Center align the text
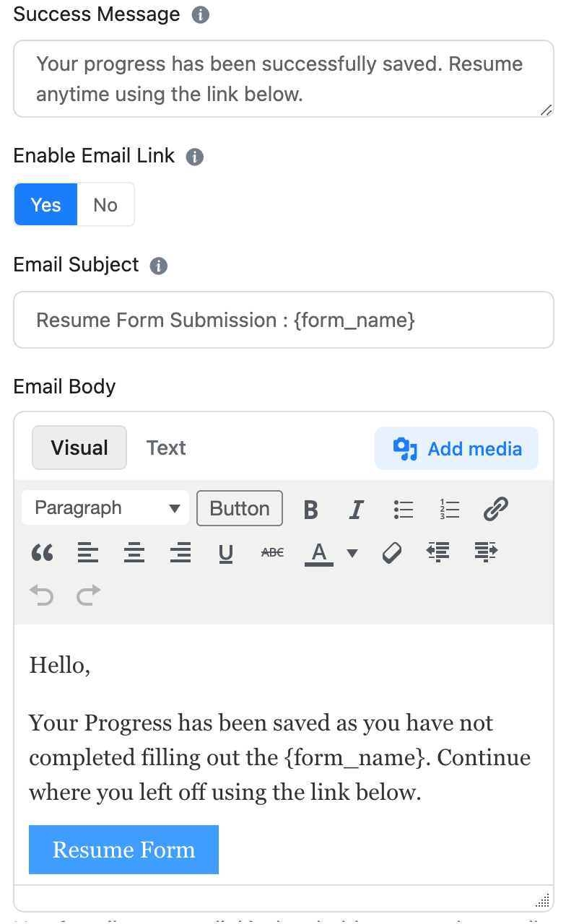 point(134,554)
